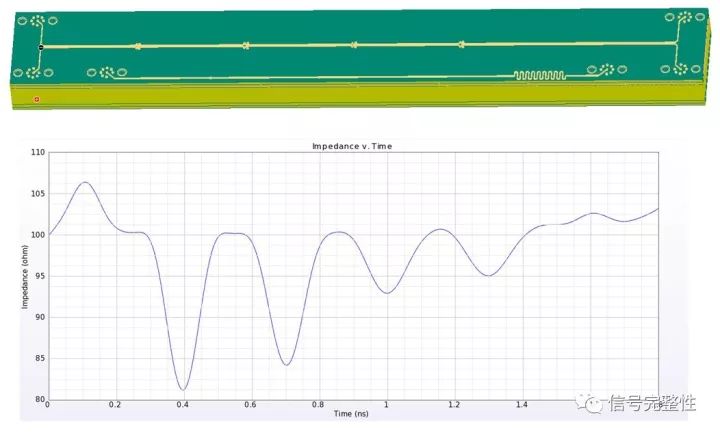Click the third component pad on the upper trace
The height and width of the screenshot is (435, 720).
[x=354, y=45]
